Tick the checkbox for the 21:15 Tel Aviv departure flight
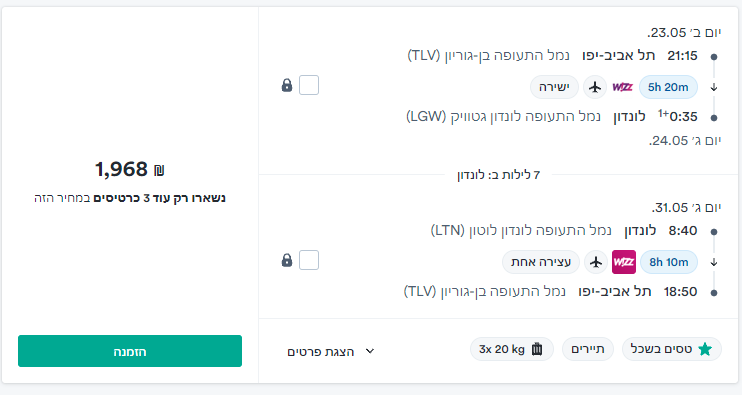The height and width of the screenshot is (395, 742). [309, 85]
